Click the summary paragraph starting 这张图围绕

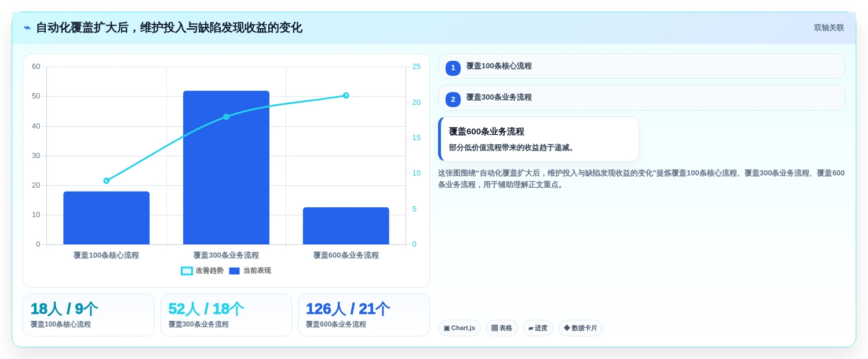pos(641,179)
